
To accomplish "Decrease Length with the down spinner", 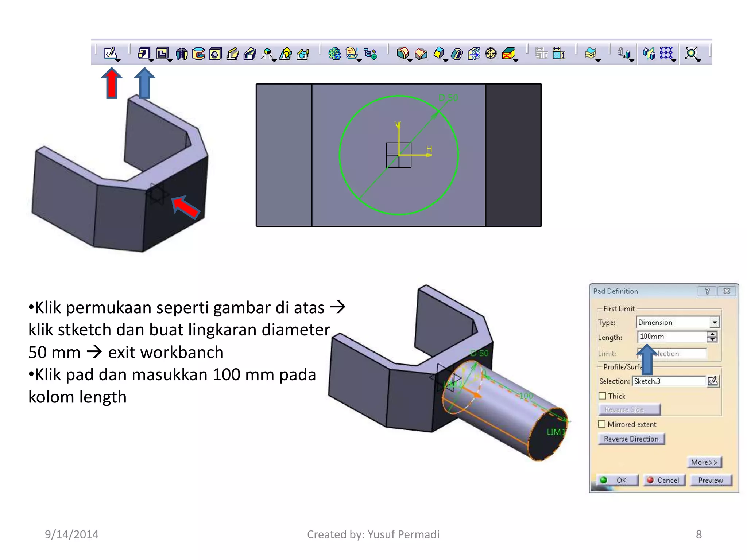I will point(712,339).
